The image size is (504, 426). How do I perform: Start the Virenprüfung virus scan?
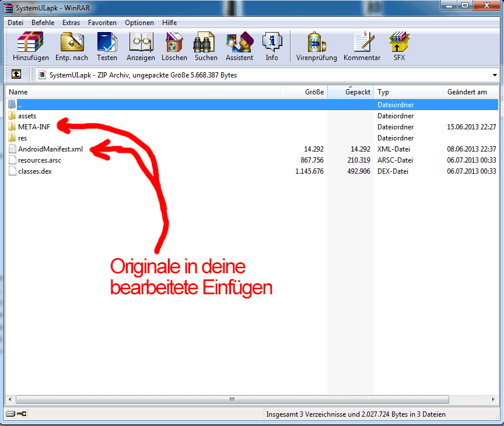316,42
